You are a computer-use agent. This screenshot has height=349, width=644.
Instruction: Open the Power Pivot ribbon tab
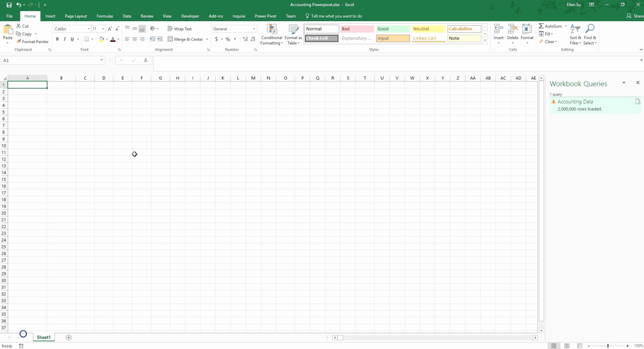click(265, 16)
